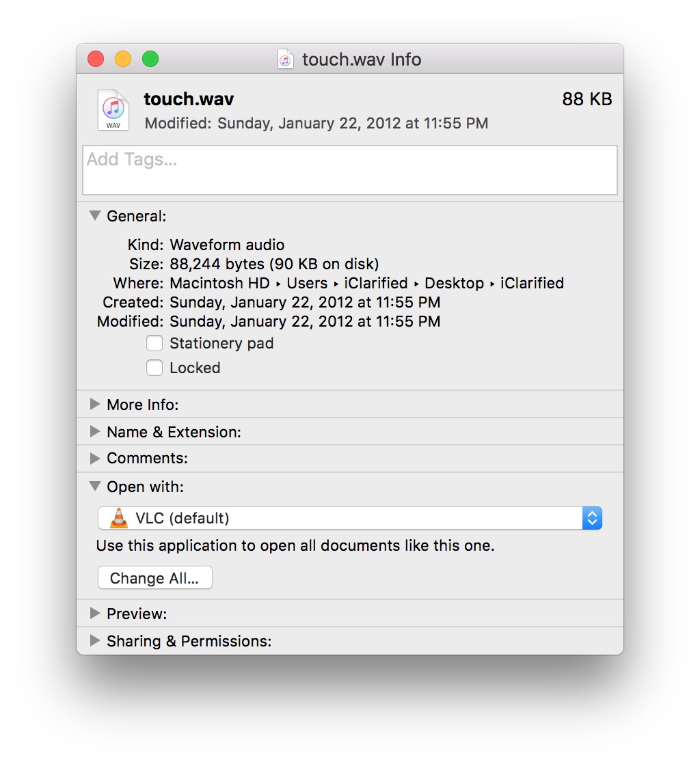Click the touch.wav file name heading
The width and height of the screenshot is (700, 764).
pos(189,99)
